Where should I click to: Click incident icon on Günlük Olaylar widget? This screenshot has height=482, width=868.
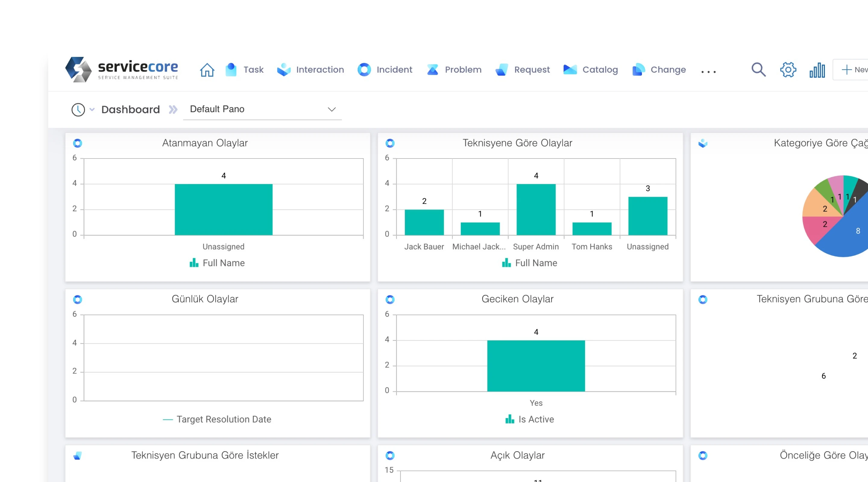tap(77, 299)
